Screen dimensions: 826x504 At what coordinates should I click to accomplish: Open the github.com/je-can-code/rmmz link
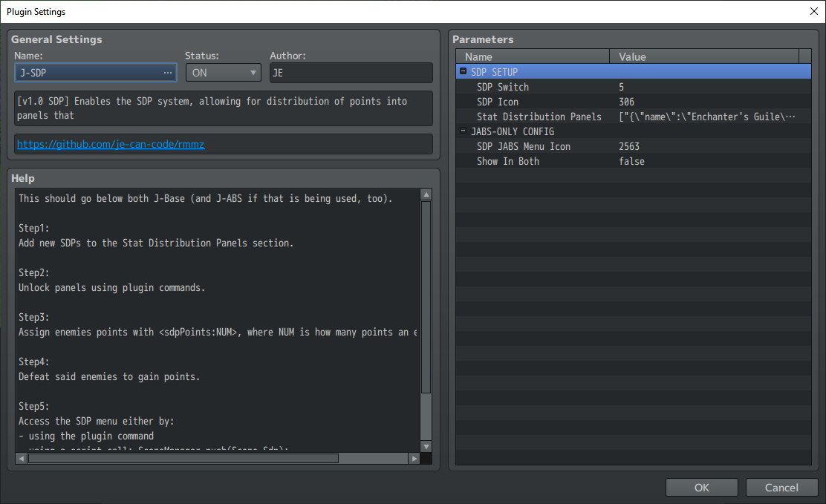tap(111, 144)
